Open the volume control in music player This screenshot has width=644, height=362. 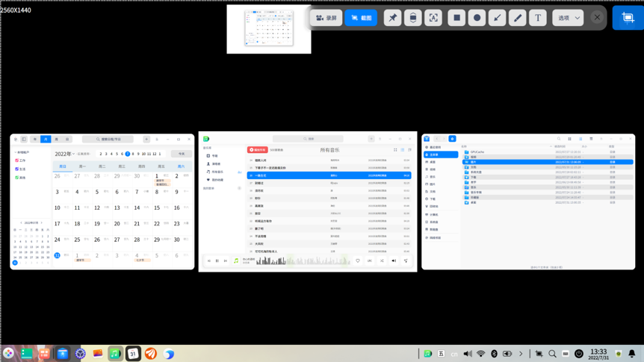[x=394, y=260]
